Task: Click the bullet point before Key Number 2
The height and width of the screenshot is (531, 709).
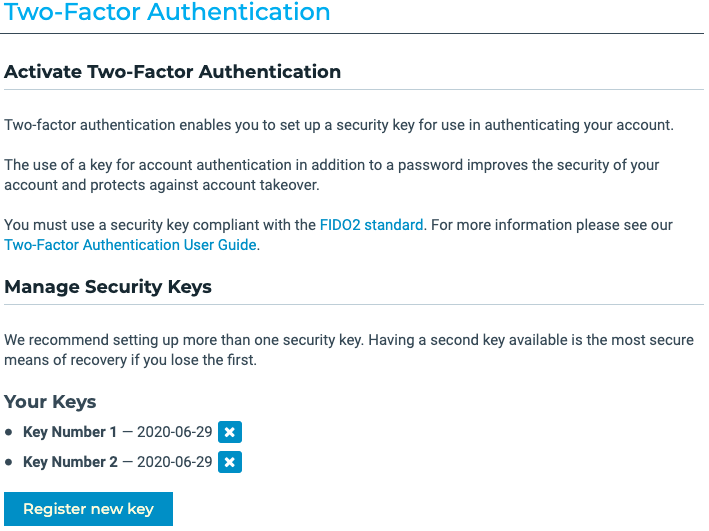Action: (x=9, y=462)
